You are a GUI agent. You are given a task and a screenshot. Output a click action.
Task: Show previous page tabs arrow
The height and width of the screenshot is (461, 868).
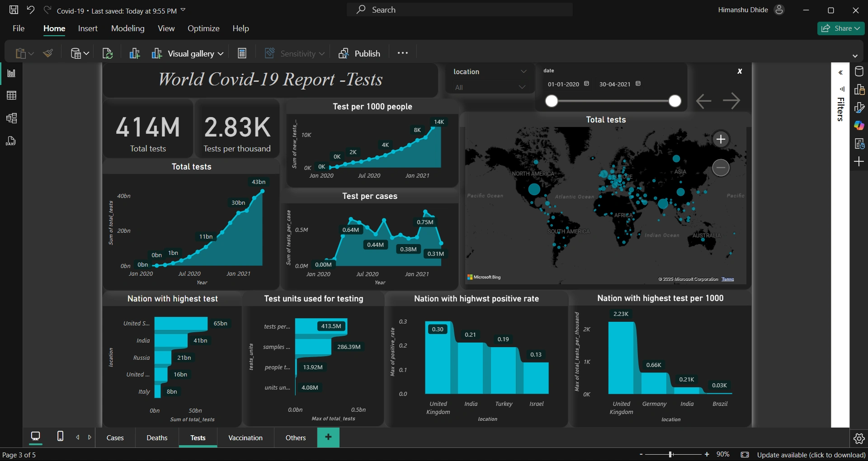click(x=78, y=437)
